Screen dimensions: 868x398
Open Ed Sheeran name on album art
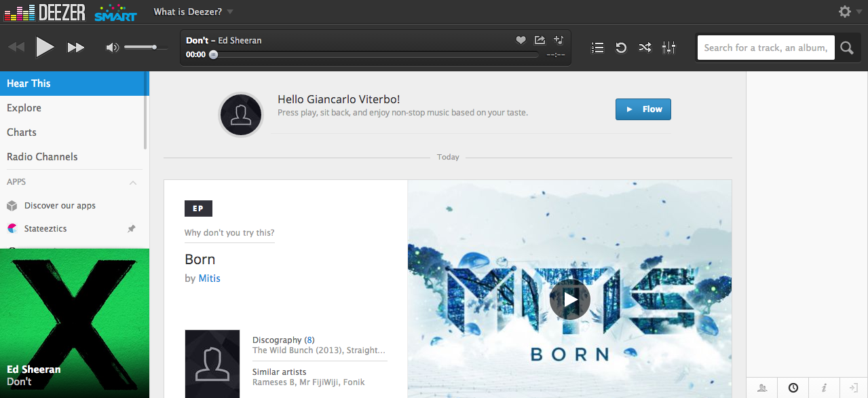tap(34, 369)
